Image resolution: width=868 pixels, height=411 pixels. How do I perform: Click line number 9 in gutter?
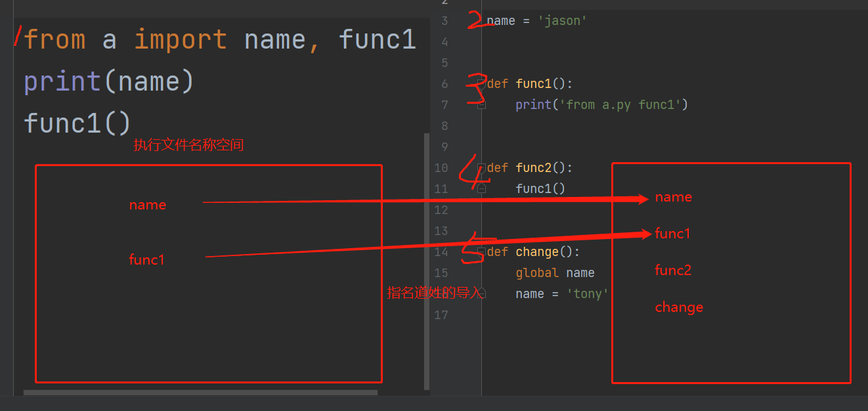(445, 146)
